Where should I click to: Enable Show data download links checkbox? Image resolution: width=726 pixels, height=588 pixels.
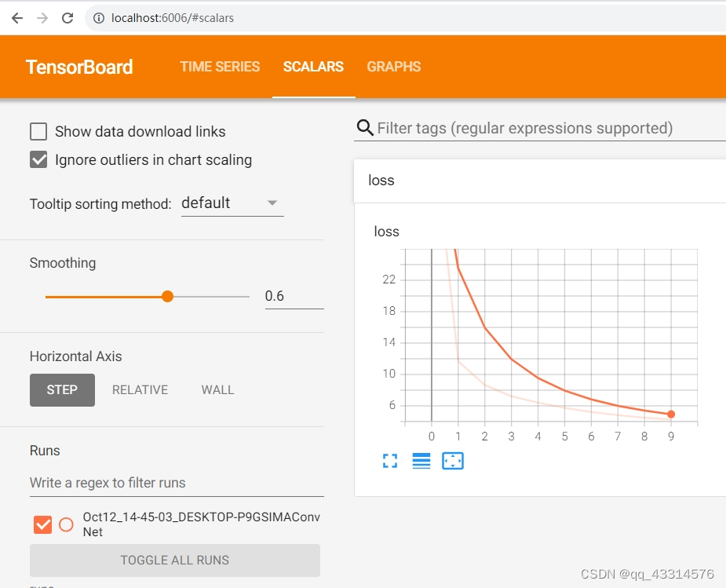click(38, 131)
